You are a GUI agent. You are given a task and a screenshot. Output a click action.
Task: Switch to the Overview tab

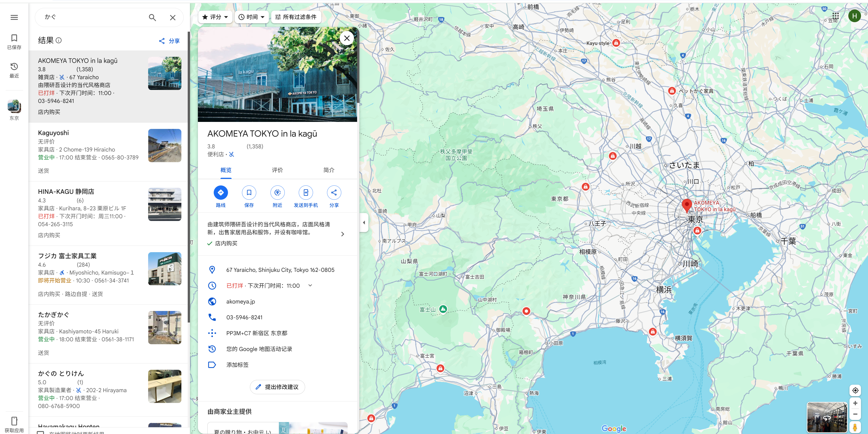click(x=226, y=170)
